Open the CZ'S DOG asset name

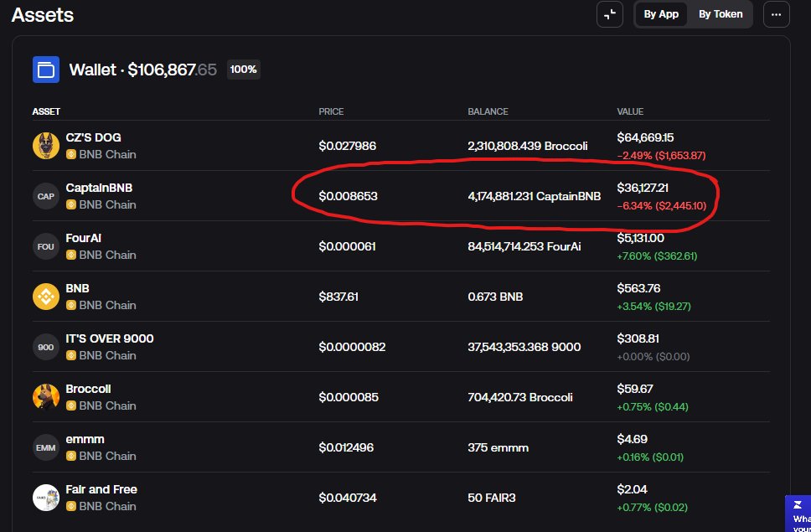click(93, 137)
